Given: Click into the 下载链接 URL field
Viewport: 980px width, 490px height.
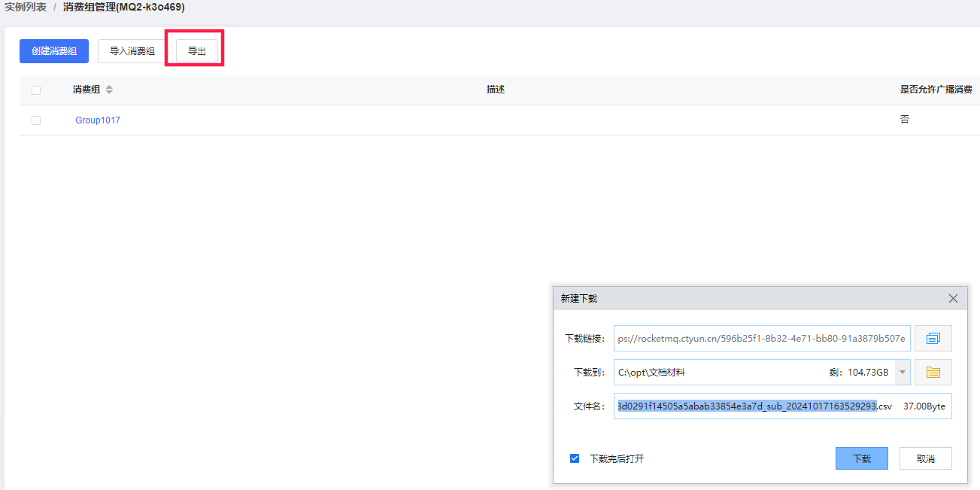Looking at the screenshot, I should [x=763, y=339].
